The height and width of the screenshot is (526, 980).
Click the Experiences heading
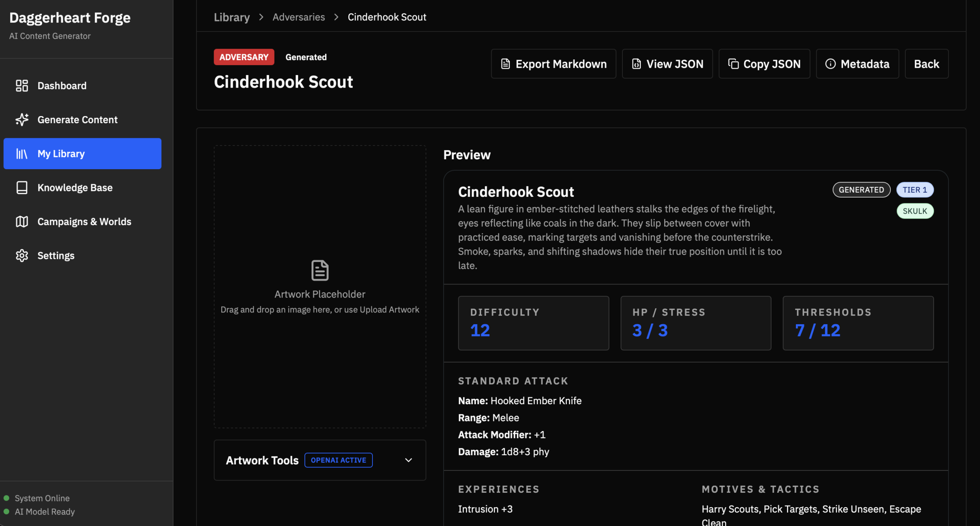[499, 489]
